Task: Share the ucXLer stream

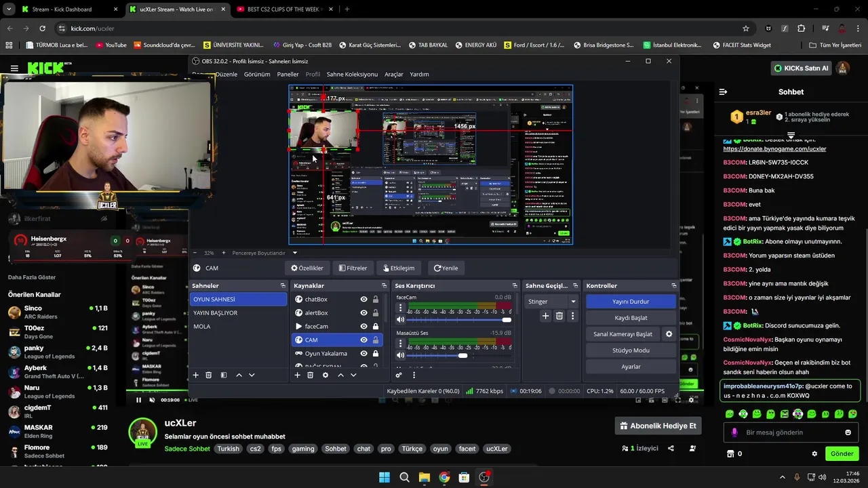Action: [671, 448]
